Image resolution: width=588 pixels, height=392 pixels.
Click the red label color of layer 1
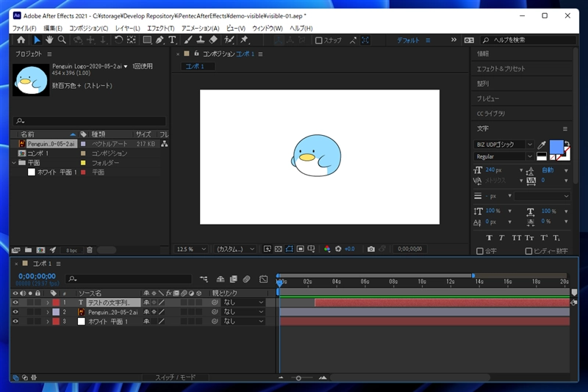pos(56,302)
